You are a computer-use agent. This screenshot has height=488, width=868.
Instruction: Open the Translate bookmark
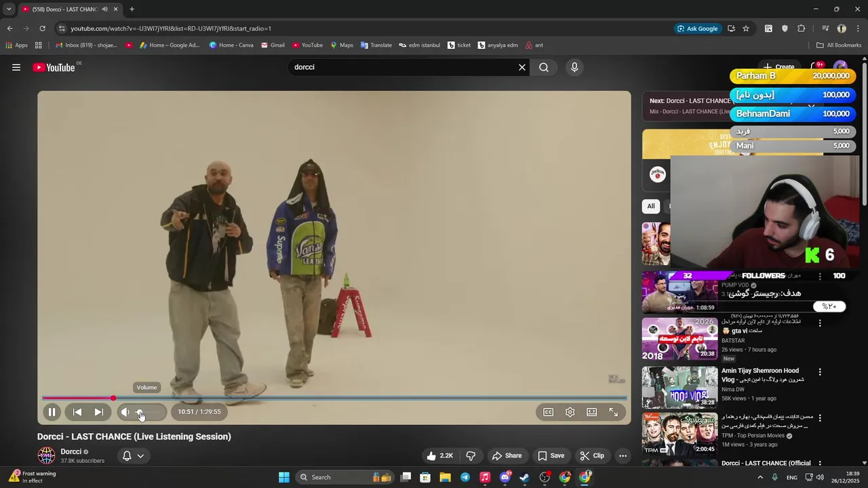tap(376, 45)
